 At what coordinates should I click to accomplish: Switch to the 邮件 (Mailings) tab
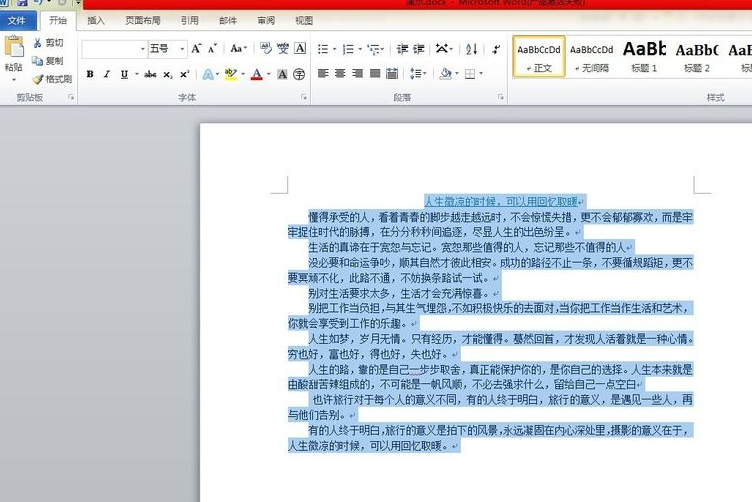point(228,21)
